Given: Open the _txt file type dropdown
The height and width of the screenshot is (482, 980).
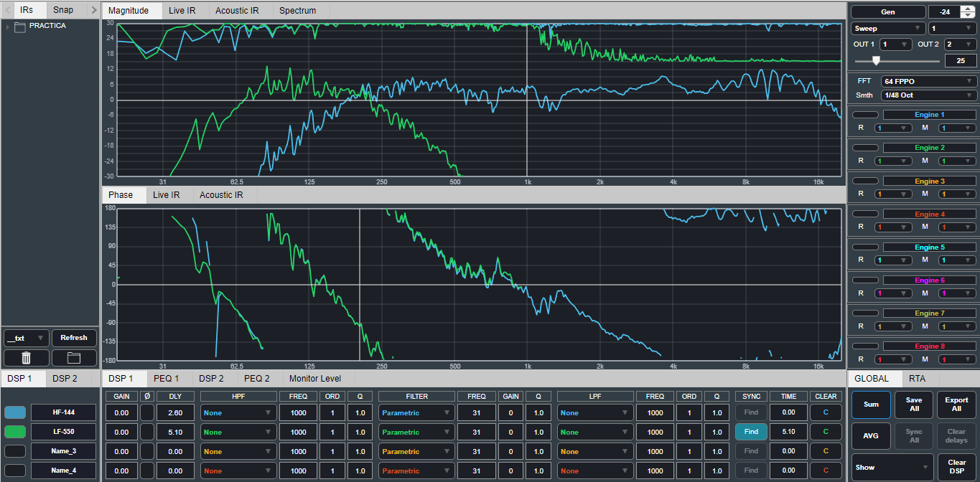Looking at the screenshot, I should pyautogui.click(x=27, y=338).
